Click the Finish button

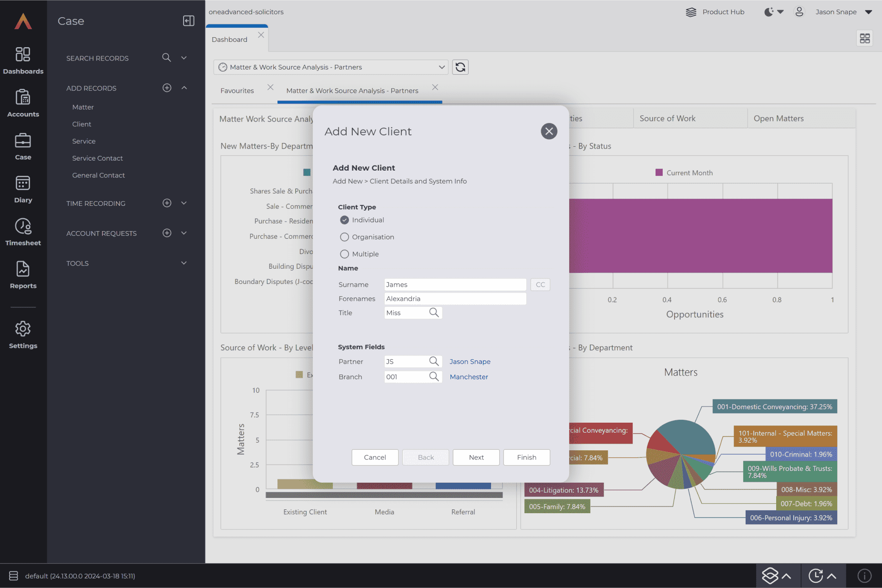click(x=526, y=457)
